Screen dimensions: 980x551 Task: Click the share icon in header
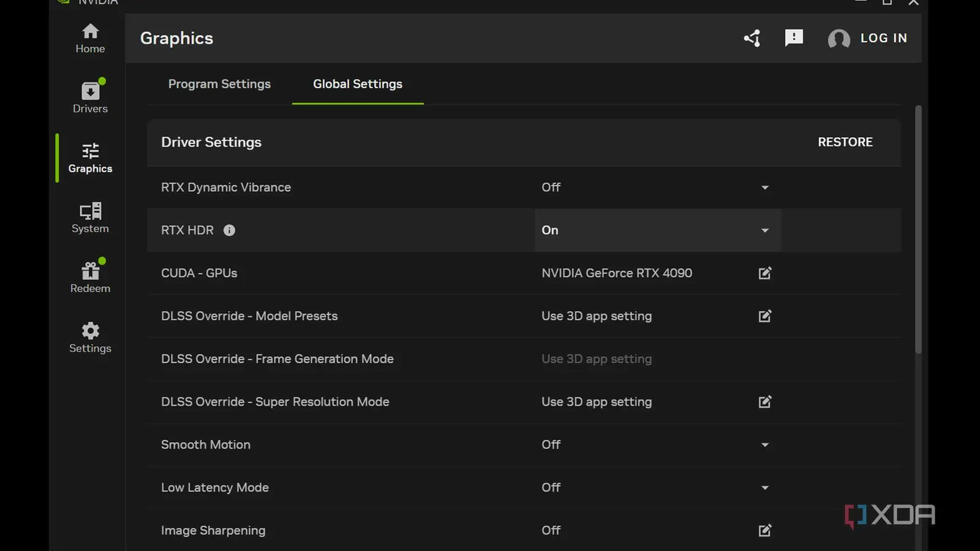click(x=752, y=38)
